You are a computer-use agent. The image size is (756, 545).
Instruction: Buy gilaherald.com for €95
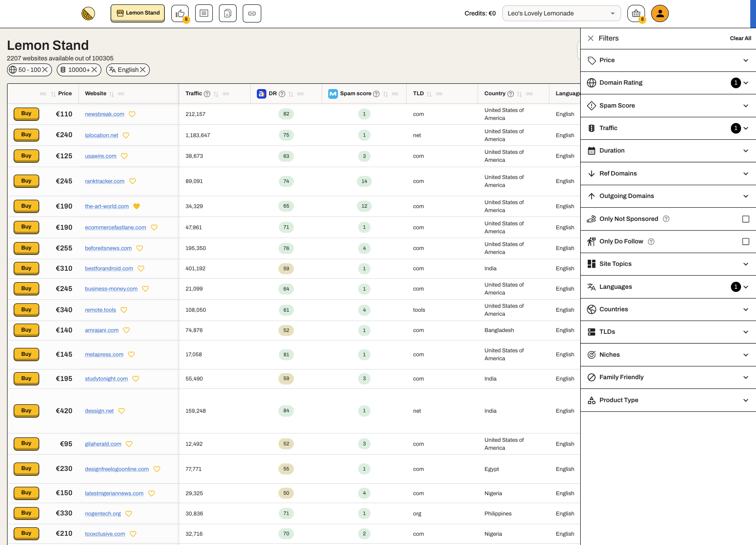pos(26,444)
